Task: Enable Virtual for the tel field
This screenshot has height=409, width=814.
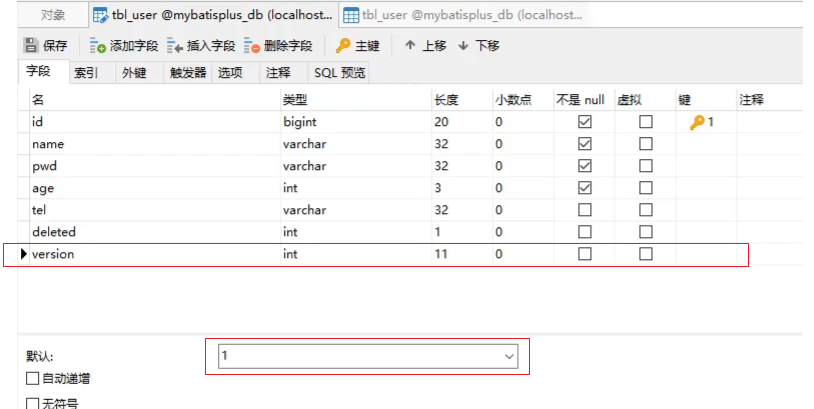Action: 646,210
